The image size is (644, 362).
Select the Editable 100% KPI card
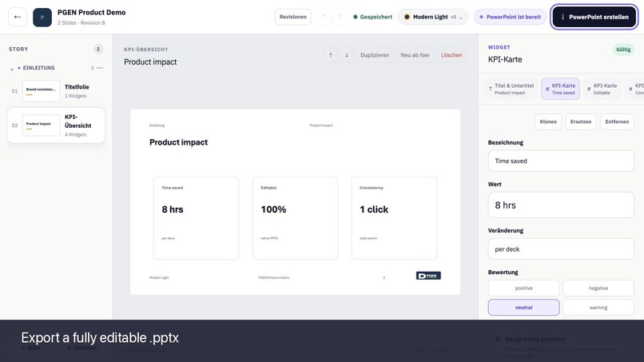pyautogui.click(x=295, y=218)
